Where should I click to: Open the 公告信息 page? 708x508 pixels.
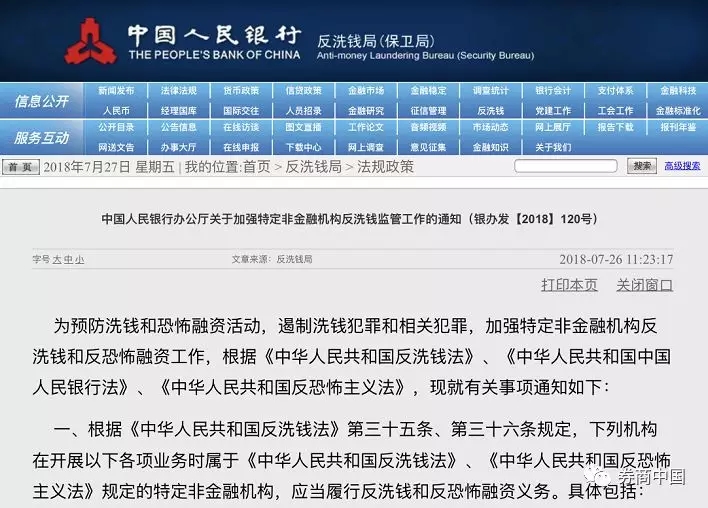(179, 127)
